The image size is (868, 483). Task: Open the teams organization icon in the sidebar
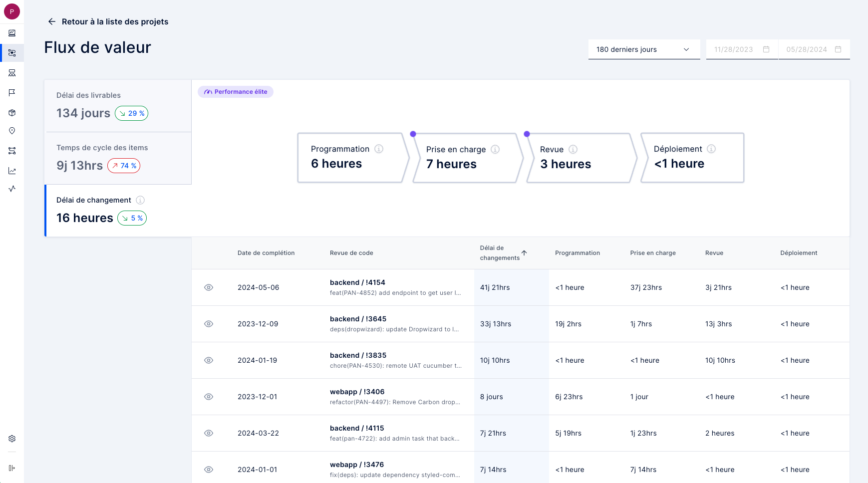[x=12, y=73]
